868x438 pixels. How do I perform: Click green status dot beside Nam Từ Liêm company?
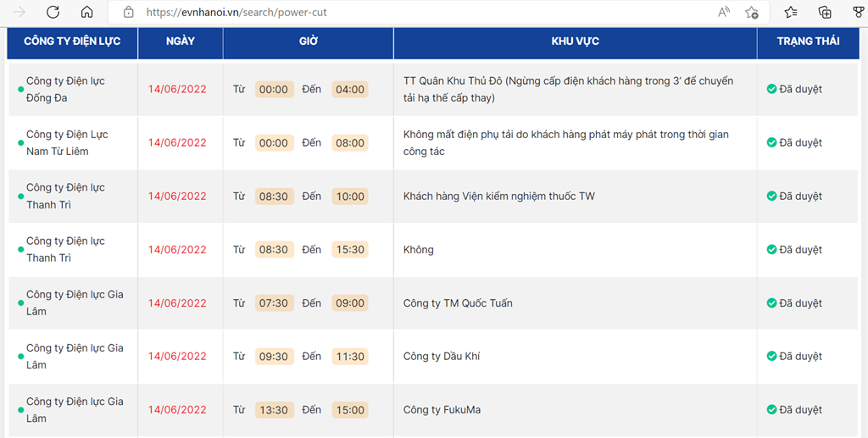[x=20, y=142]
